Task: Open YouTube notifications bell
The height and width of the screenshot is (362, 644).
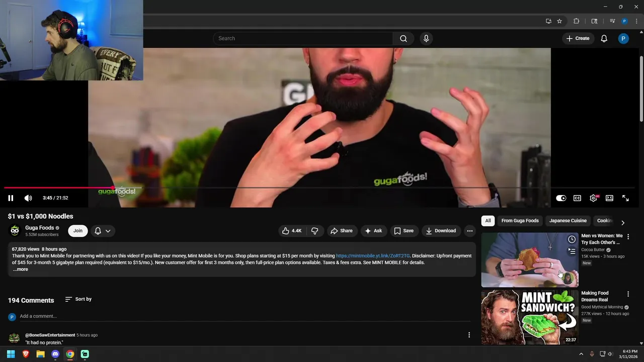Action: (x=604, y=39)
